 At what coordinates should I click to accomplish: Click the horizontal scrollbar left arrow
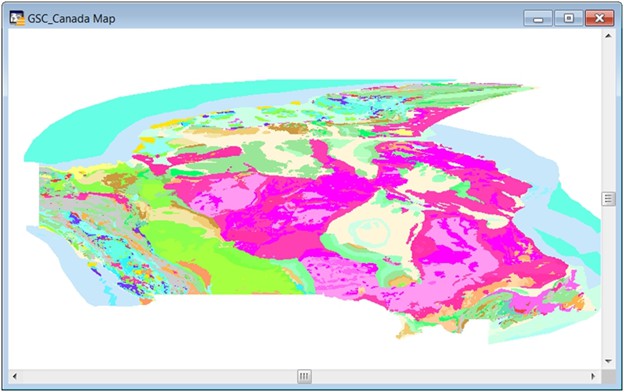(x=15, y=376)
